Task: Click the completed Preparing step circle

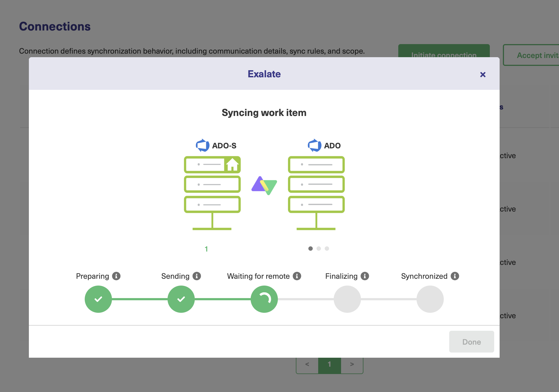Action: [98, 299]
